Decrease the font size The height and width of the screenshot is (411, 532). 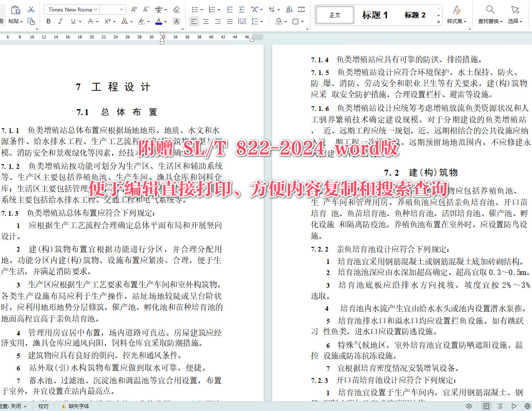145,9
